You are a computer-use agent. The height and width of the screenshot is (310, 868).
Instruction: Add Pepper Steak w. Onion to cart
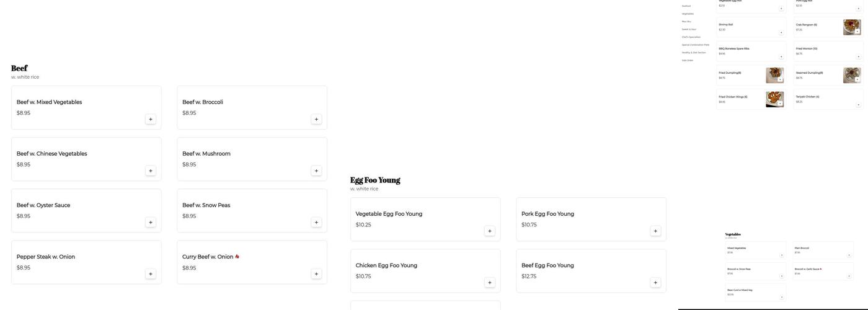click(x=151, y=274)
